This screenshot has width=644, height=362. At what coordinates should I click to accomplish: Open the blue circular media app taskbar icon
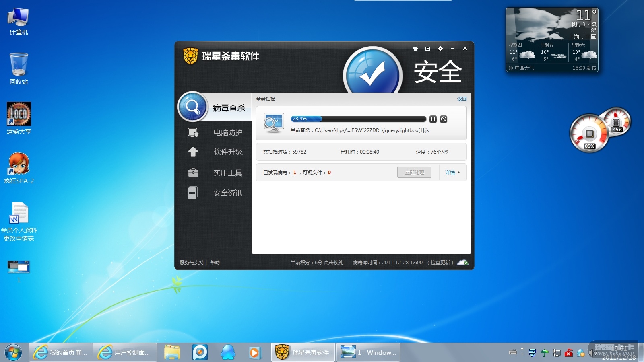pyautogui.click(x=200, y=353)
